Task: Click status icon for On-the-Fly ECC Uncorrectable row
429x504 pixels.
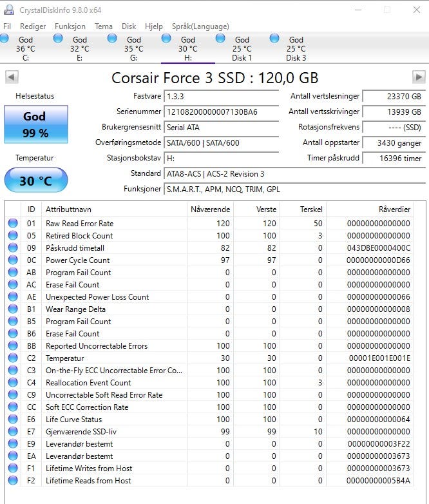Action: click(x=13, y=370)
